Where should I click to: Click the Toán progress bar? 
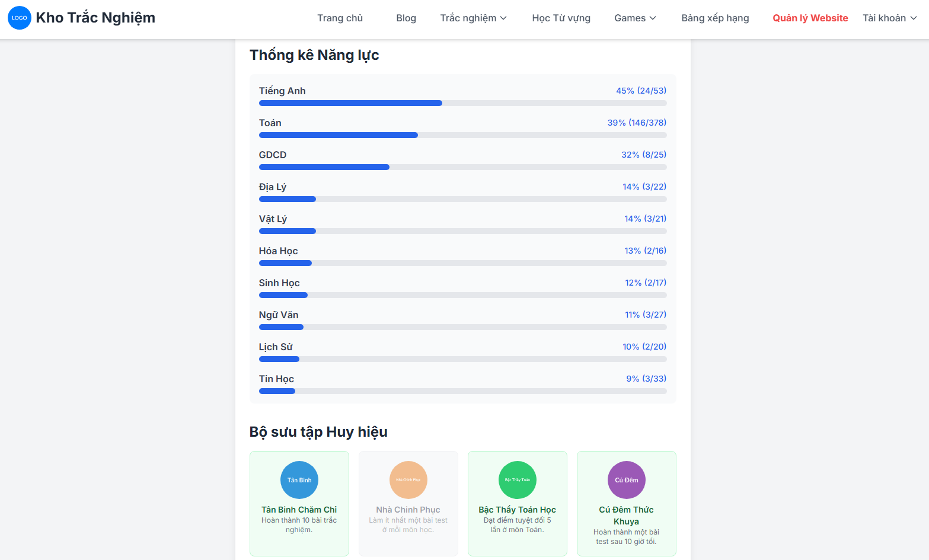pos(462,135)
